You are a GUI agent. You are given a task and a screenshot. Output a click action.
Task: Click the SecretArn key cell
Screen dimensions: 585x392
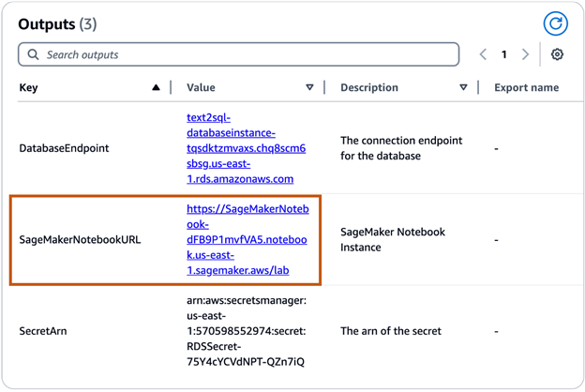(x=43, y=331)
